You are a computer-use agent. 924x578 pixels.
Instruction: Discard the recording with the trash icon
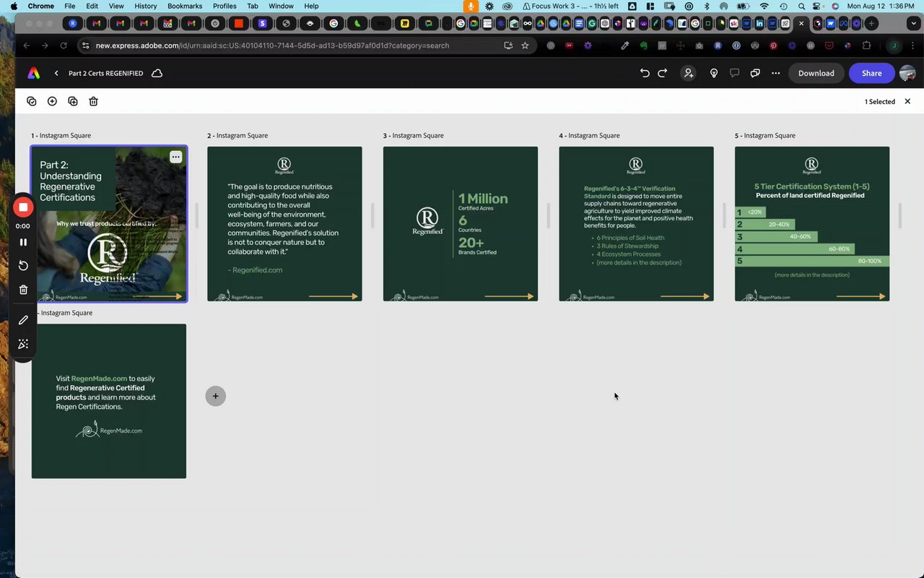(23, 290)
